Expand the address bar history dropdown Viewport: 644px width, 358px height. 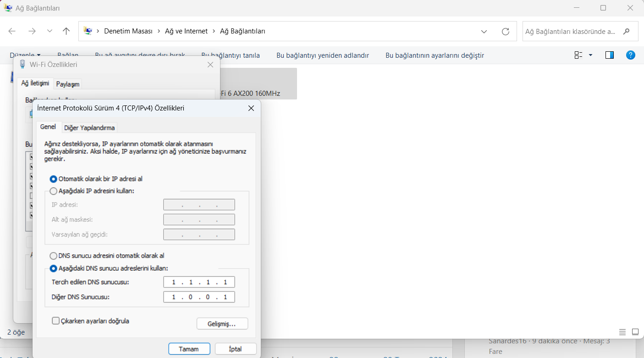click(484, 31)
